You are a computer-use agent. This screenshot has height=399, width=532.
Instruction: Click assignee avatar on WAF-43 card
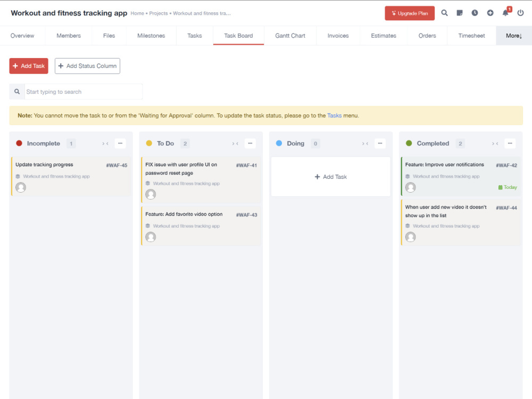151,237
